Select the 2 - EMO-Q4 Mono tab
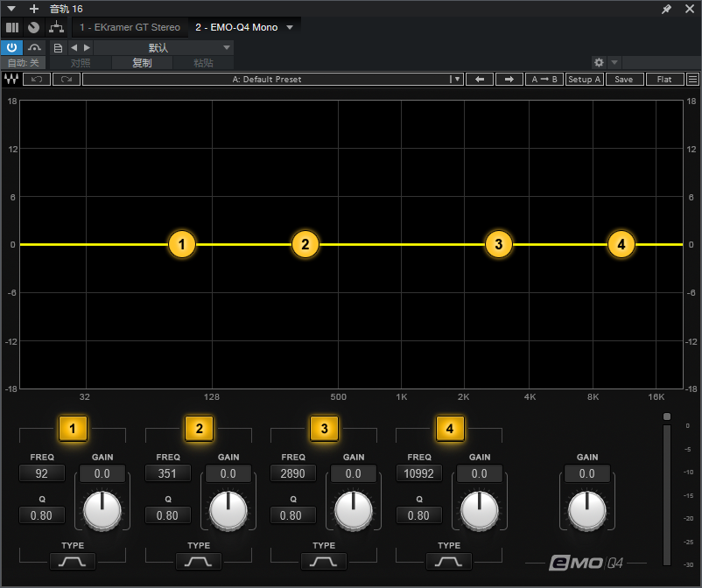This screenshot has height=588, width=702. 236,27
